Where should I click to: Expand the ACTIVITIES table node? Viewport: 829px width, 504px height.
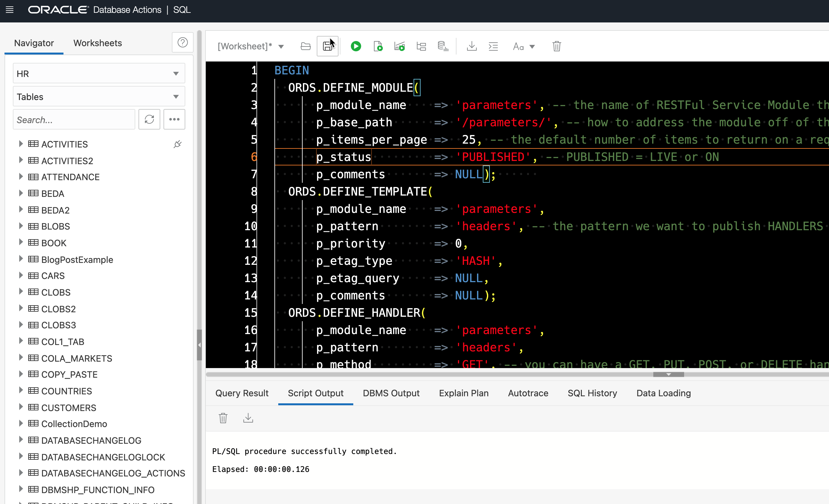[x=21, y=144]
